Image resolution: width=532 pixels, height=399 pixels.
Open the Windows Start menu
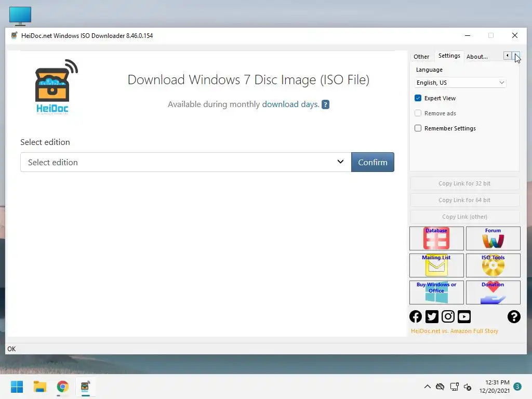click(x=17, y=387)
